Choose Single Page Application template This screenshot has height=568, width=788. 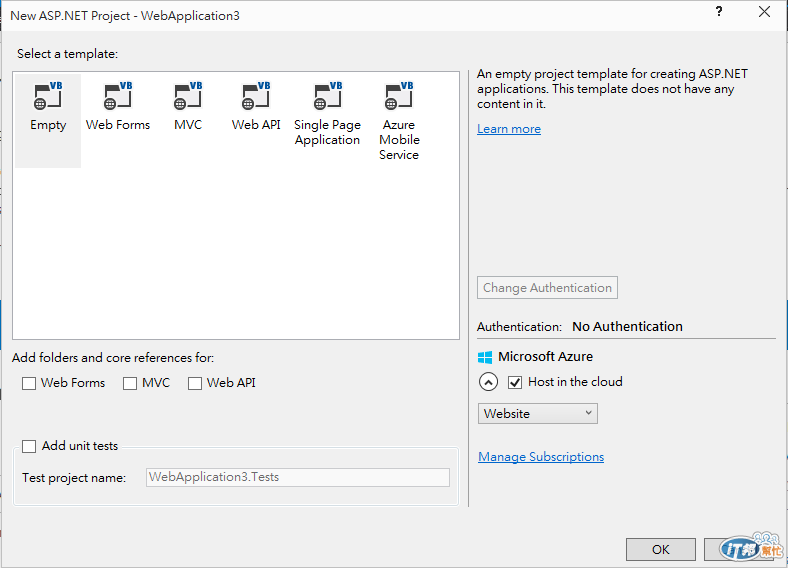(x=327, y=115)
